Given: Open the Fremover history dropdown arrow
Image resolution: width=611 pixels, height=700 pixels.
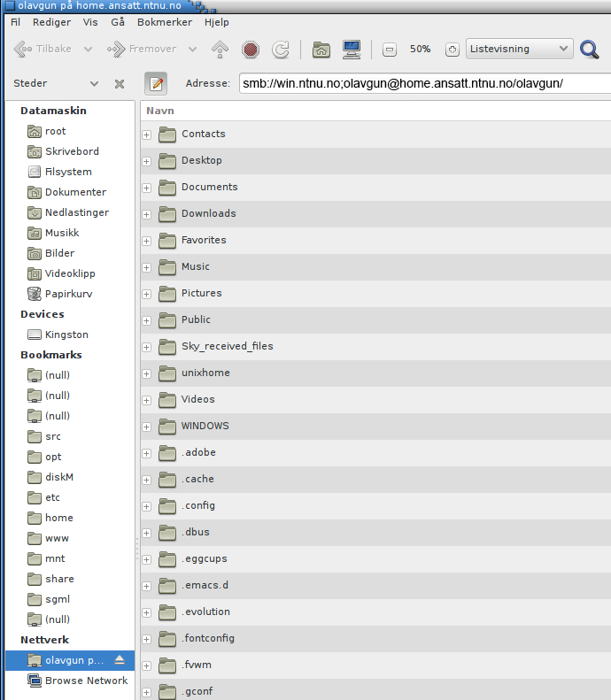Looking at the screenshot, I should 192,49.
